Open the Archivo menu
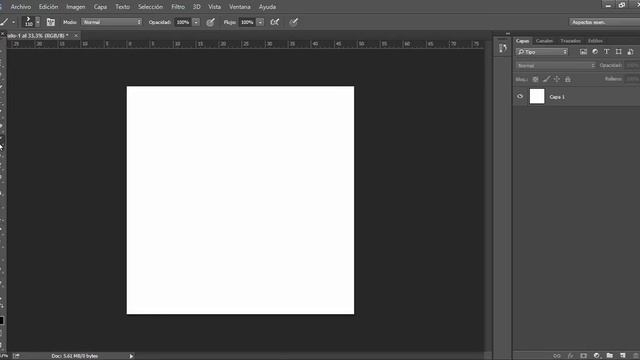This screenshot has height=360, width=640. [21, 7]
